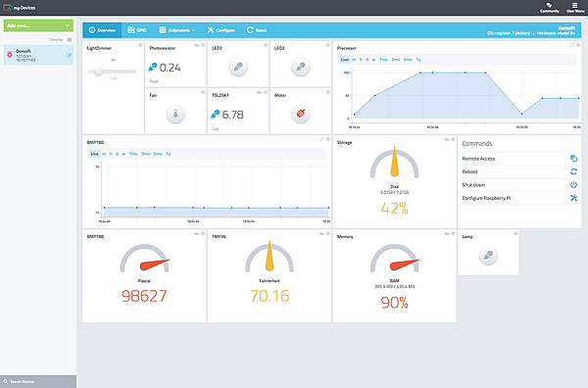This screenshot has width=588, height=388.
Task: Toggle the Motor actuator button
Action: [301, 114]
